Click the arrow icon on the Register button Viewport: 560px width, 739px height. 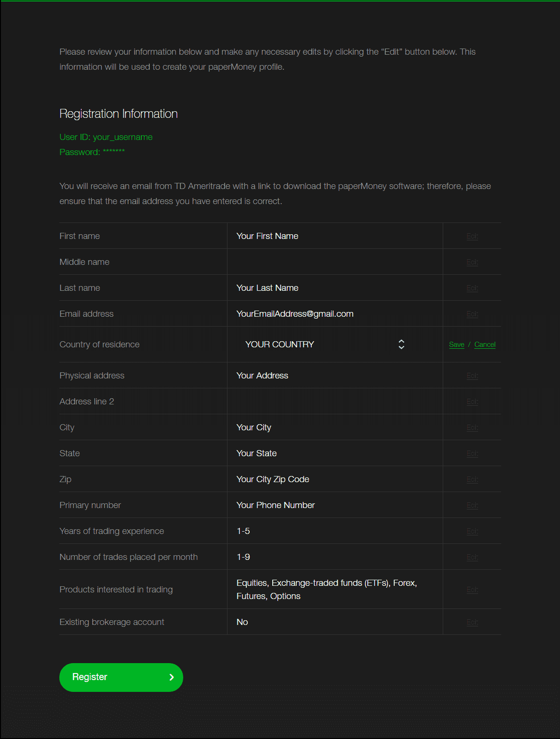(171, 677)
